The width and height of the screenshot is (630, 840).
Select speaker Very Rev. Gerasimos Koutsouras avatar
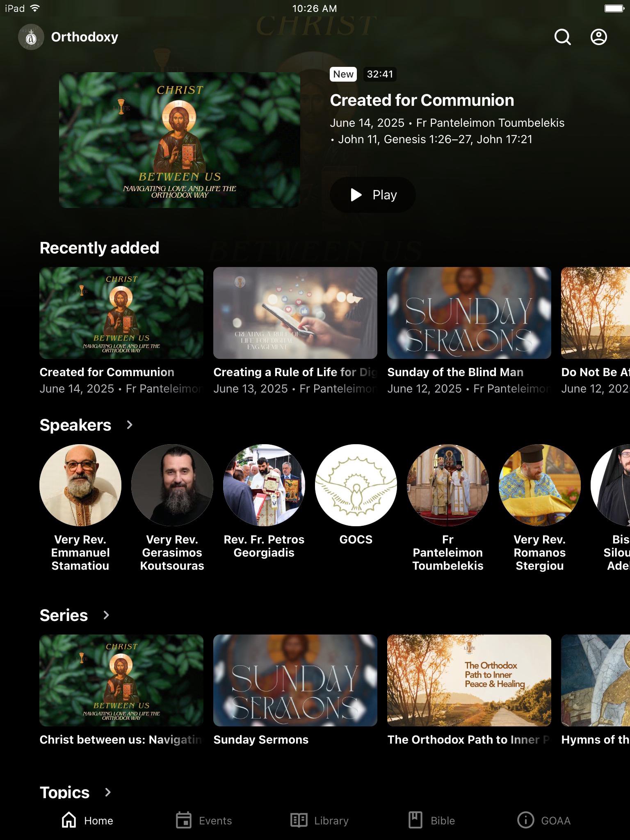172,485
